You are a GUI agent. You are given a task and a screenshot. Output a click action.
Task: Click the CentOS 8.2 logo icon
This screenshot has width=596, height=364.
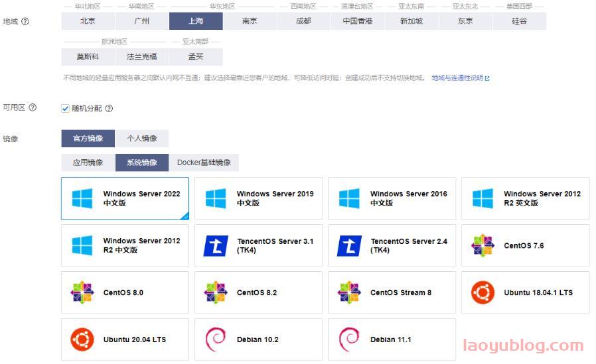[x=216, y=292]
